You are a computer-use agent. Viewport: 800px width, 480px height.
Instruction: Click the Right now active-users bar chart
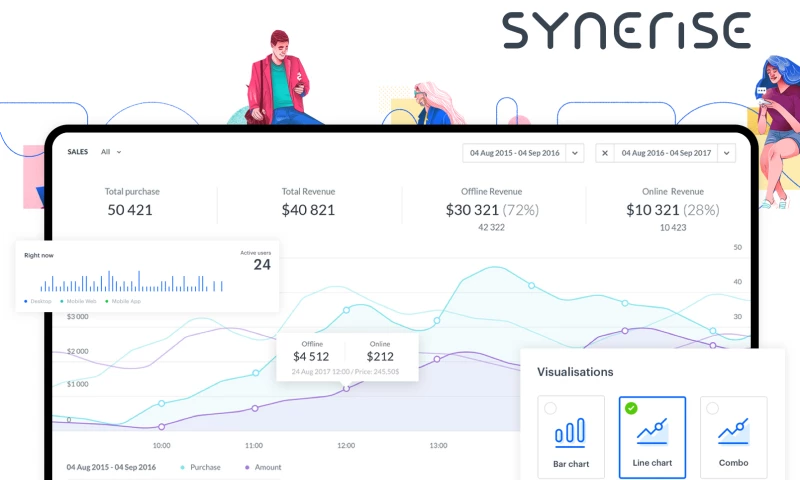[132, 281]
